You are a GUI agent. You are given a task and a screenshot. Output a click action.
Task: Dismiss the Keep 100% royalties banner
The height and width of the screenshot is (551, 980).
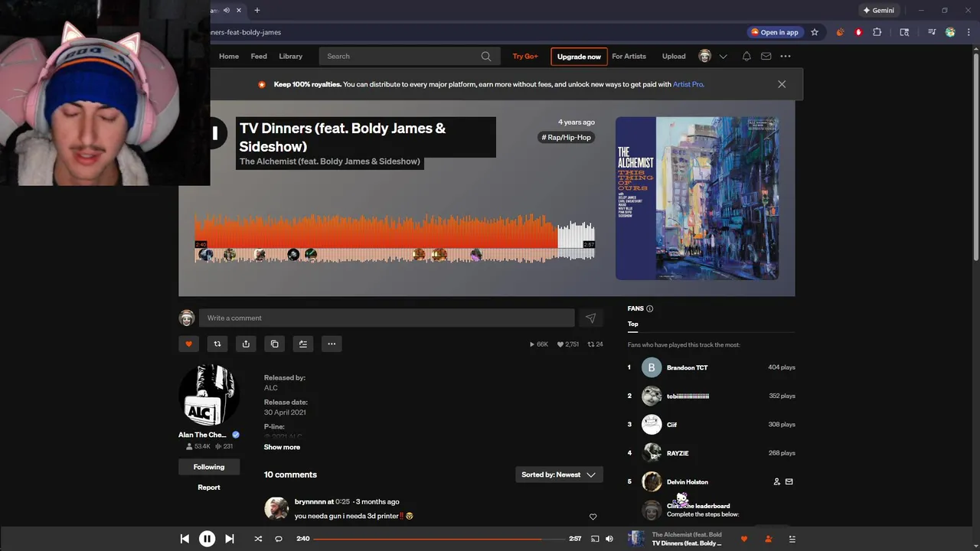(782, 84)
